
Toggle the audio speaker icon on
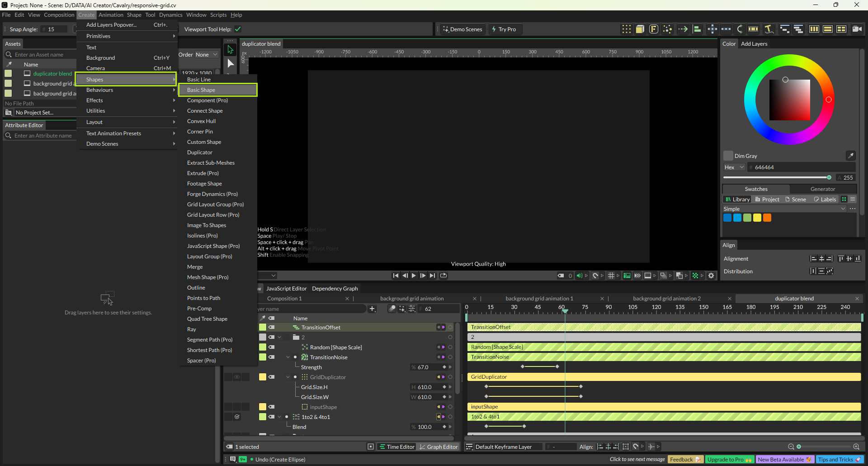click(x=579, y=276)
